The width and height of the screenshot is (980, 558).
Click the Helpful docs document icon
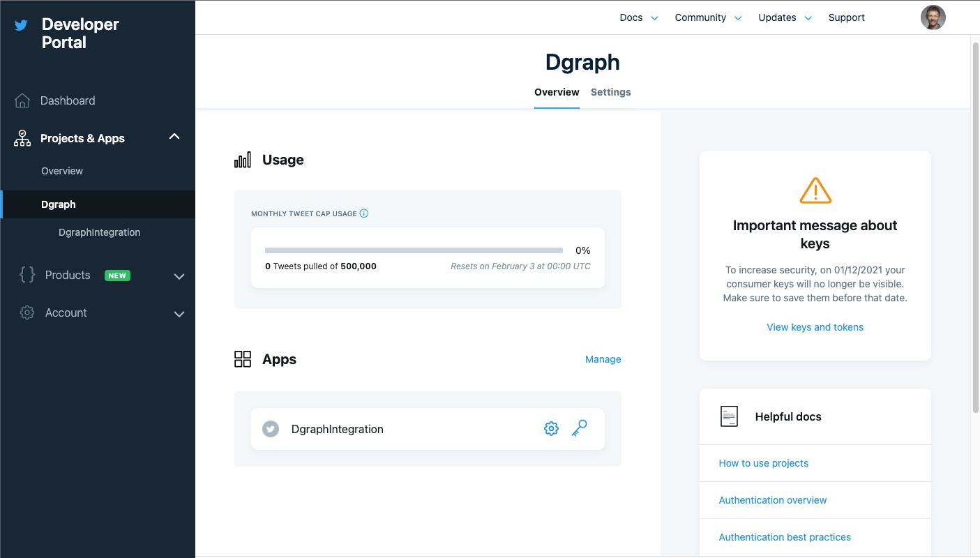(729, 416)
